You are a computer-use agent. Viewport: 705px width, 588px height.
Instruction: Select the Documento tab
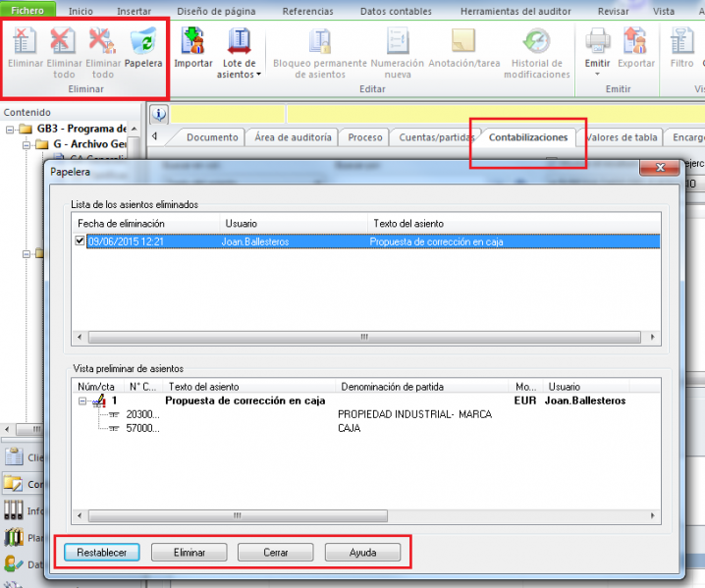click(x=212, y=137)
